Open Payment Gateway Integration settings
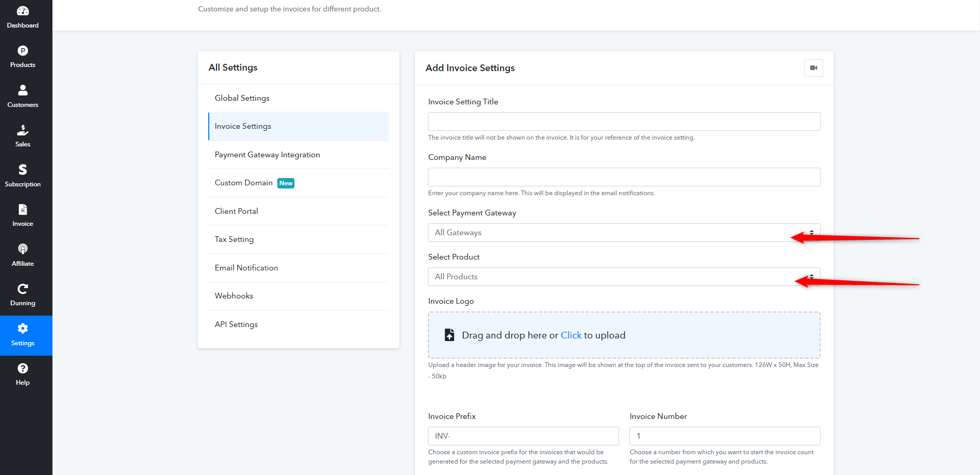 (x=299, y=155)
